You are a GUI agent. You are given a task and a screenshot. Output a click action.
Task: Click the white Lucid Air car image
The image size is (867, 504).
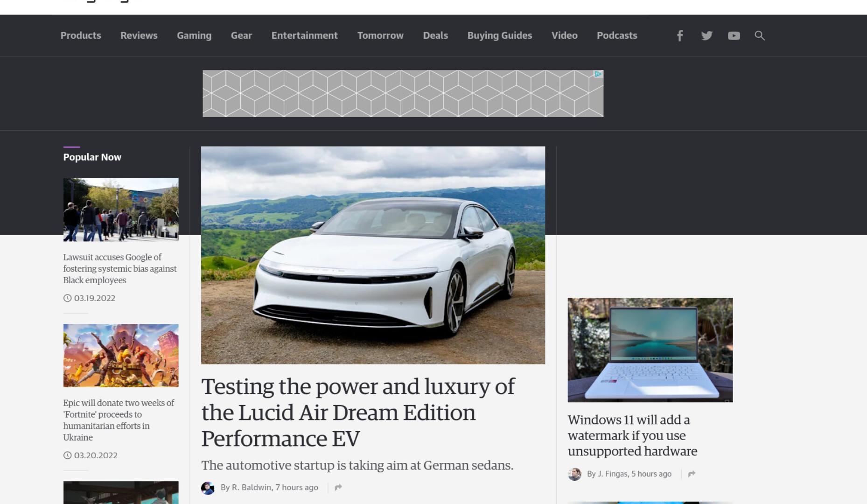(x=373, y=255)
